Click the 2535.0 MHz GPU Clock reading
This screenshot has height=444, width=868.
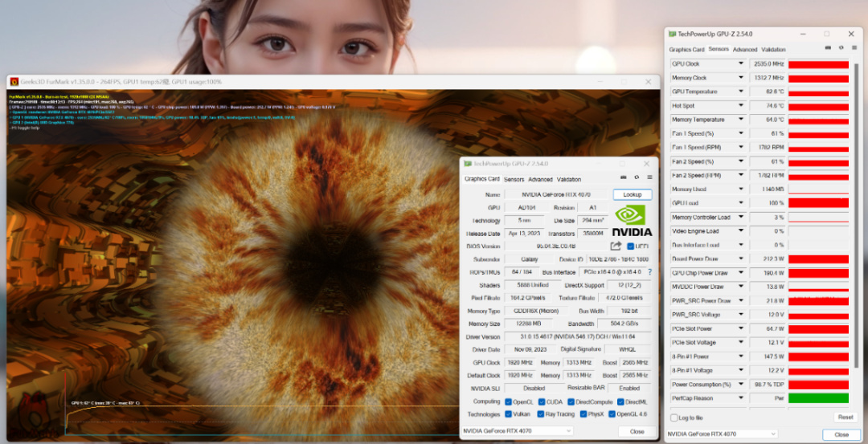pos(768,64)
